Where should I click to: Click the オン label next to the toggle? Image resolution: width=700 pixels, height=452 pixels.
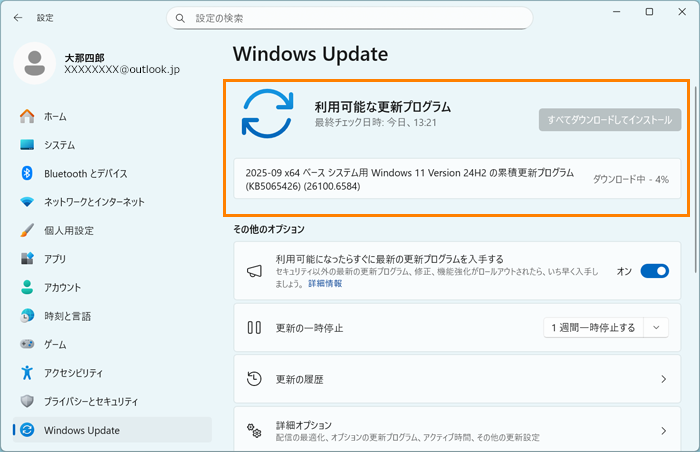(x=624, y=271)
